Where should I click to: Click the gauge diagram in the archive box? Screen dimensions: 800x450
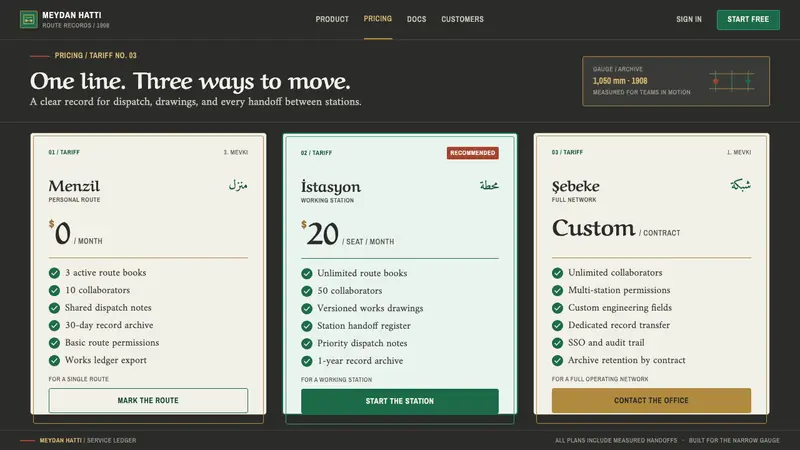[732, 81]
